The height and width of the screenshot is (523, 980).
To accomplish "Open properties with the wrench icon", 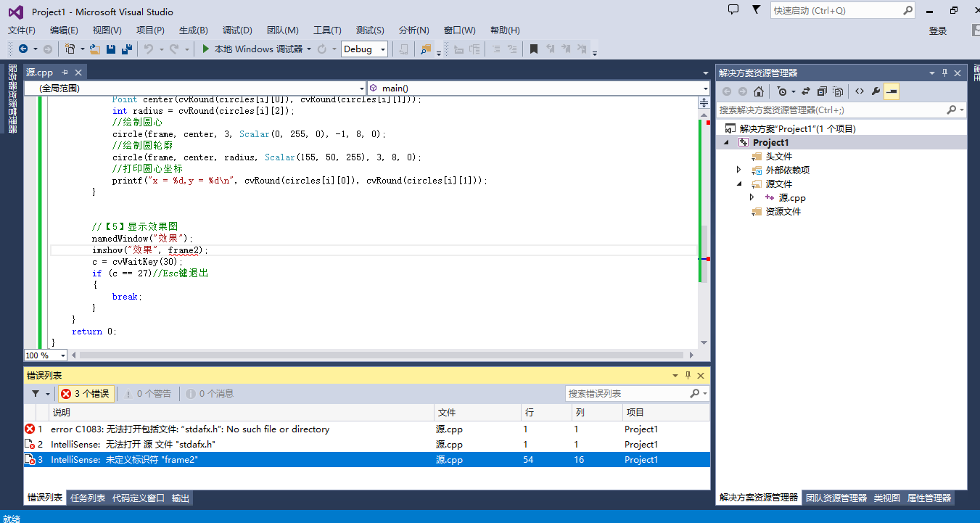I will click(876, 91).
